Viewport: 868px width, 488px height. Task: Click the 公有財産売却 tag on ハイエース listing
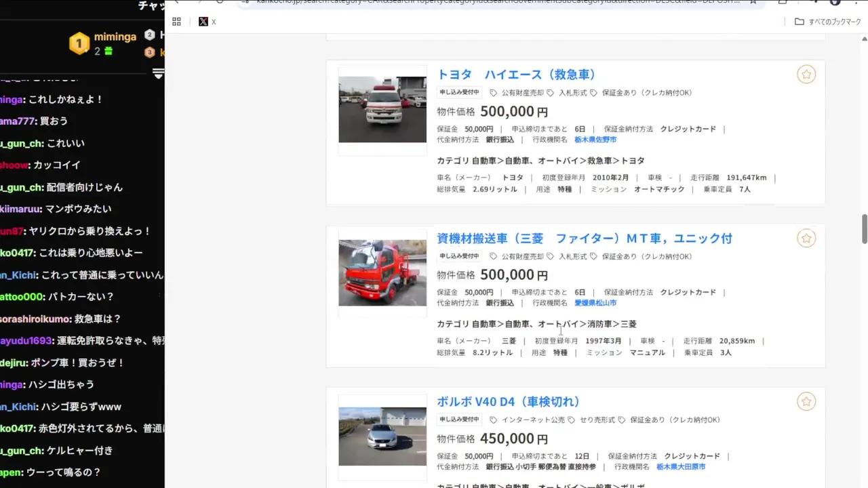517,93
